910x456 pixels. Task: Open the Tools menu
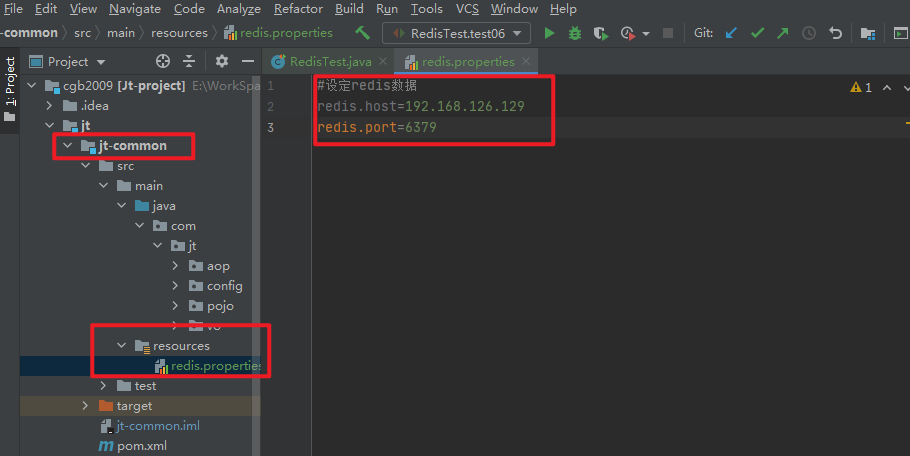(427, 9)
